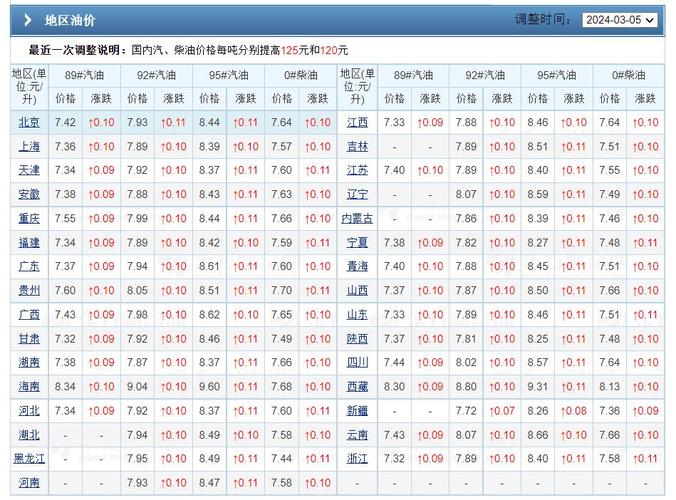Click the 地区油价 panel title
The image size is (676, 500).
tap(70, 20)
